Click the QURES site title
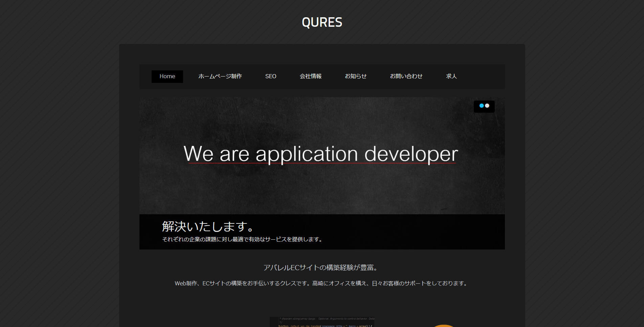 (322, 22)
